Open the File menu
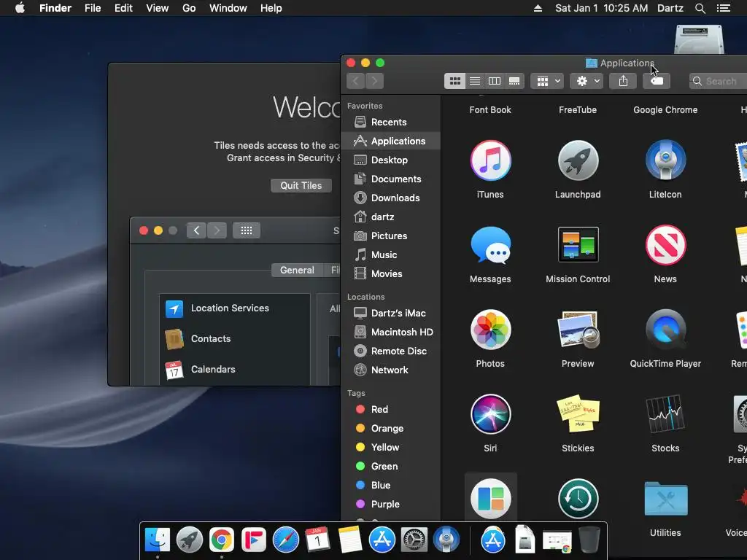The image size is (747, 560). 93,8
